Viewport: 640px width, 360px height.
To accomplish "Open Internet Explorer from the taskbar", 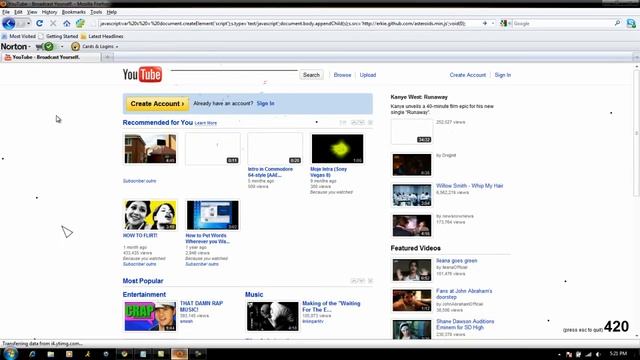I will 32,354.
